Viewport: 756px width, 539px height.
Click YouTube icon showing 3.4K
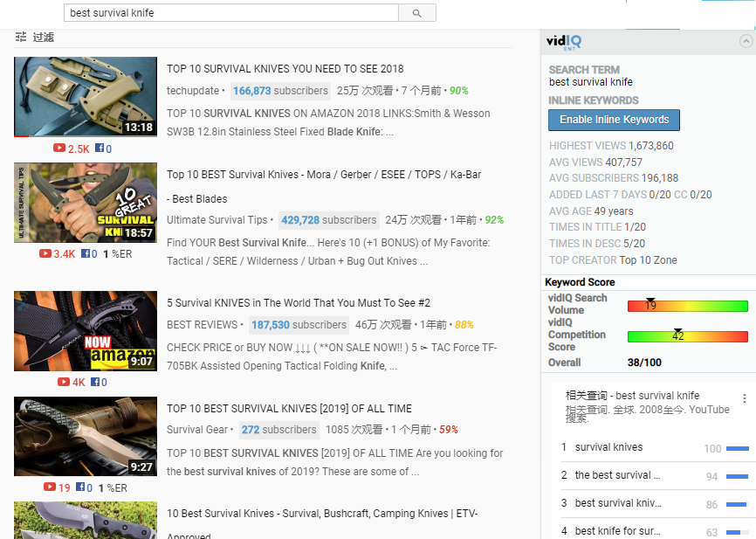[x=45, y=253]
